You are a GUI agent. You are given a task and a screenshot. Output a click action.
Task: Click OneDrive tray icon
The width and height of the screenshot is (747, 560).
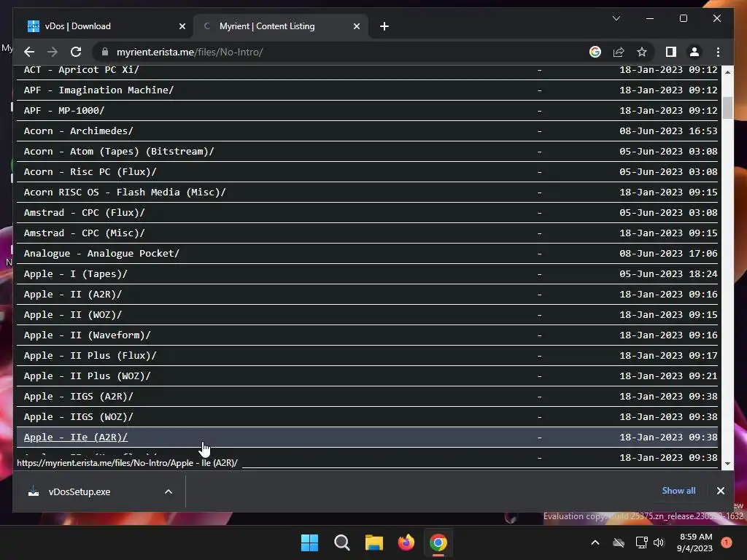pos(619,542)
